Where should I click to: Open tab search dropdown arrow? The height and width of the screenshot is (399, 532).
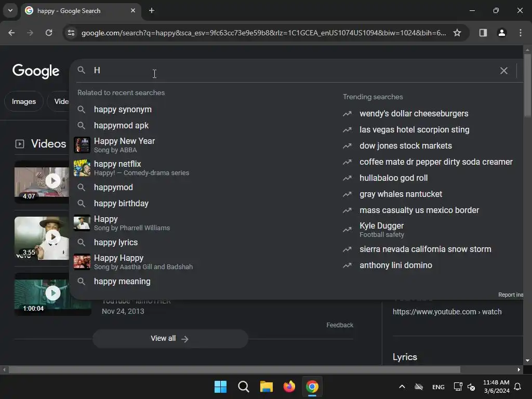tap(10, 10)
